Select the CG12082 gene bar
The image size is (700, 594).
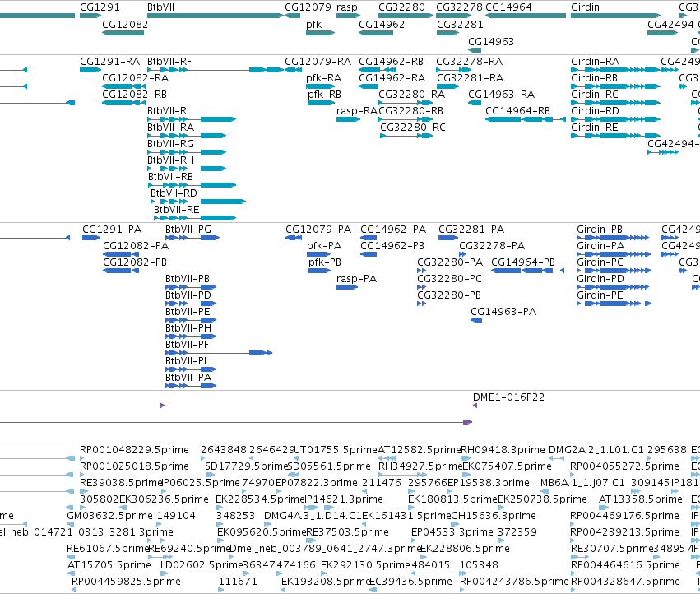(123, 33)
